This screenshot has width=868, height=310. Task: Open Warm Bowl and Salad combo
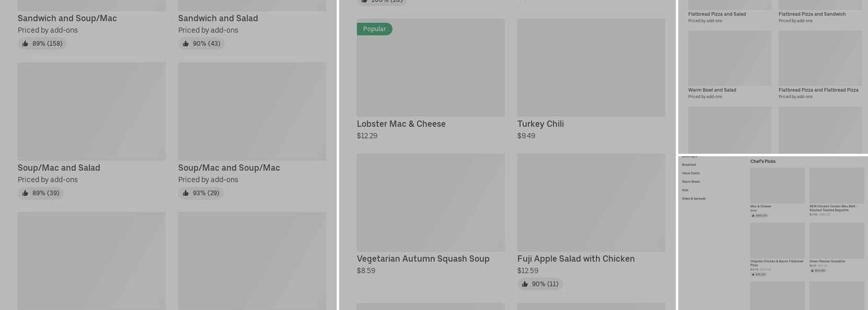tap(712, 90)
